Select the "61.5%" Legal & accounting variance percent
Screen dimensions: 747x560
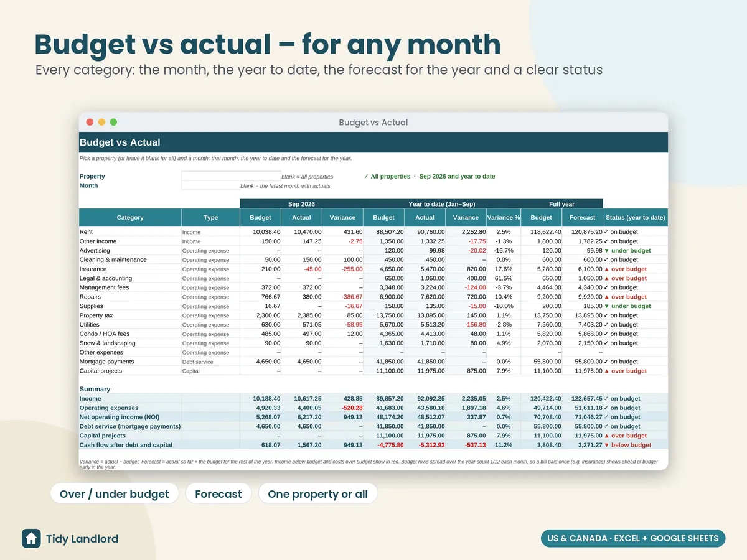point(503,278)
